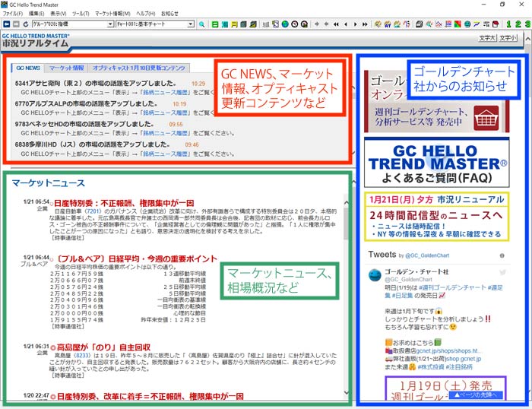Click the red-green colored square toolbar icon
The width and height of the screenshot is (532, 409).
458,24
